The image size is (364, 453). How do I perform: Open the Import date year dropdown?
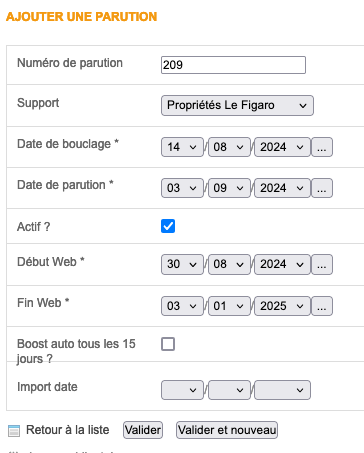point(282,390)
